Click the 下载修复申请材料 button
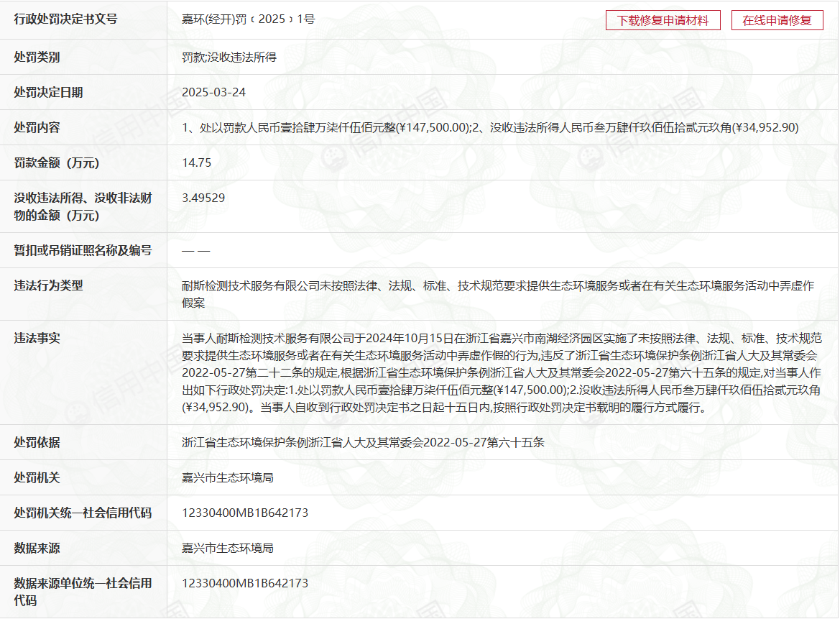The image size is (840, 619). (x=662, y=20)
